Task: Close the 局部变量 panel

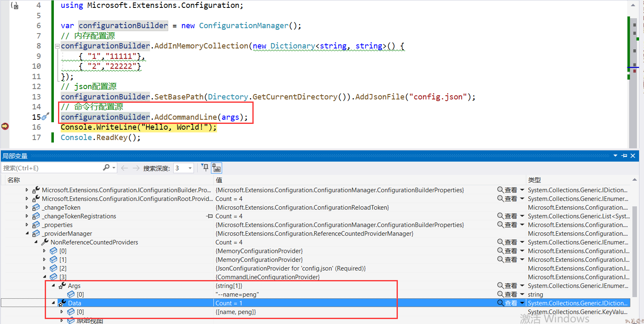Action: click(x=633, y=156)
